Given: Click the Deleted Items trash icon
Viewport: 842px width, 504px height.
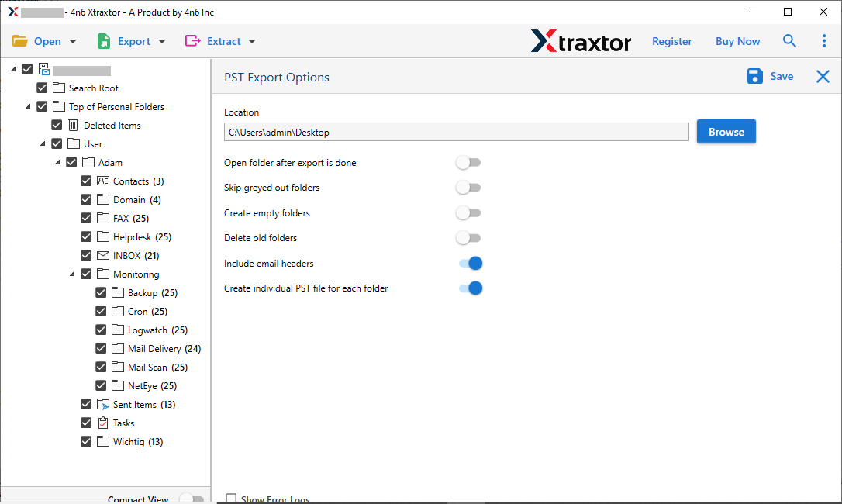Looking at the screenshot, I should 74,125.
